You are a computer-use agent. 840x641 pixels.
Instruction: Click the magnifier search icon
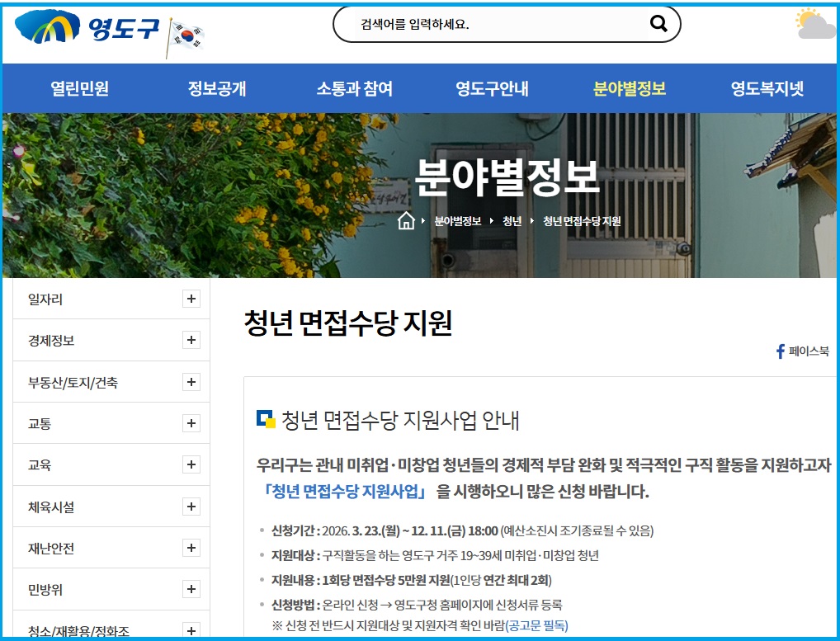tap(658, 24)
